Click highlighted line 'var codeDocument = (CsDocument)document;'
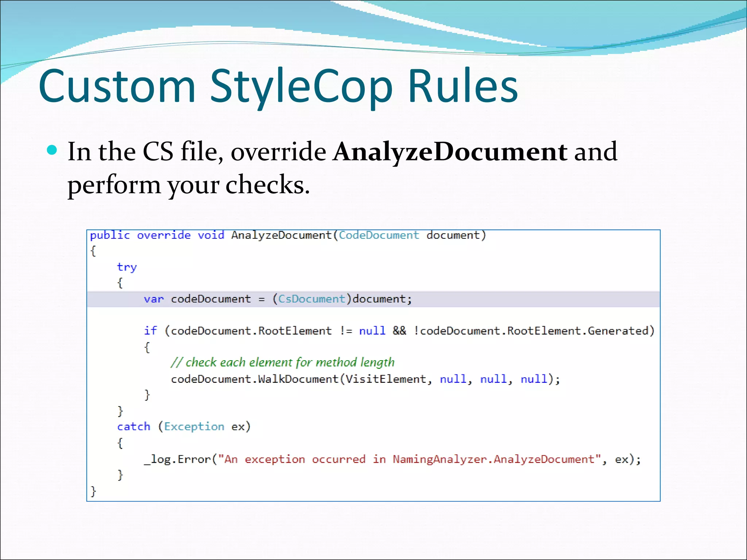This screenshot has height=560, width=747. (373, 299)
